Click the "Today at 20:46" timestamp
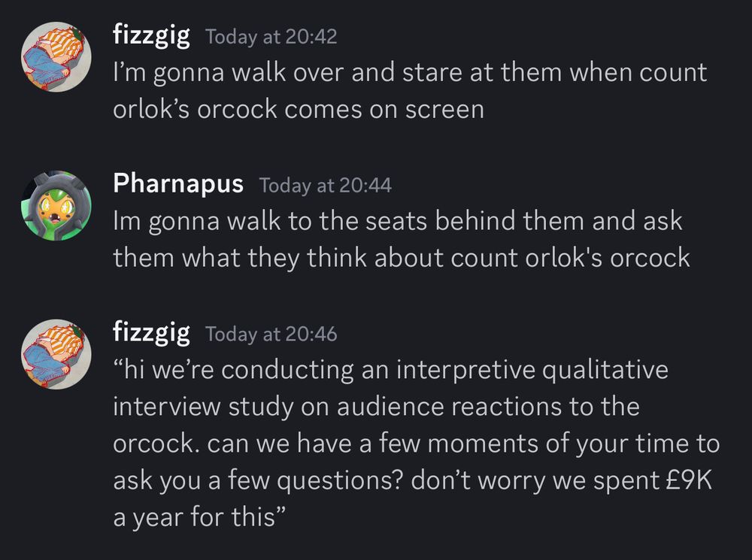This screenshot has height=560, width=752. click(x=271, y=334)
